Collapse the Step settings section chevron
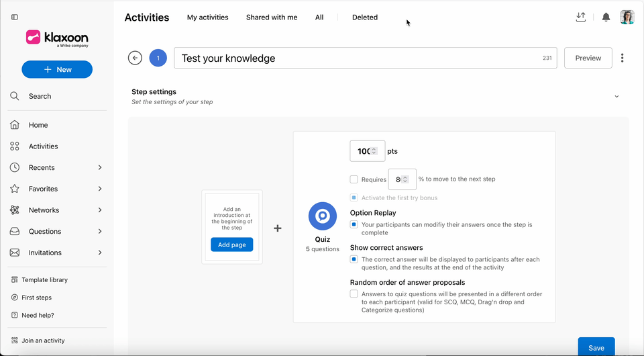 616,96
